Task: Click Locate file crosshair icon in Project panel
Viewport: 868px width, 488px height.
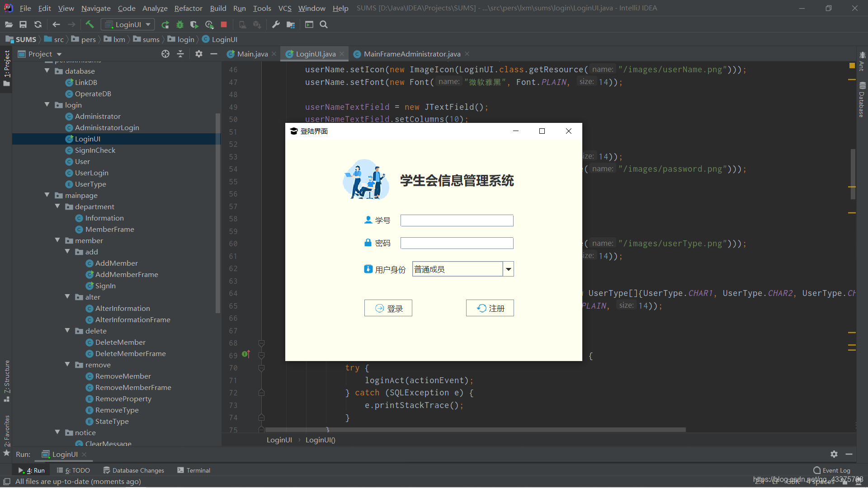Action: click(165, 54)
